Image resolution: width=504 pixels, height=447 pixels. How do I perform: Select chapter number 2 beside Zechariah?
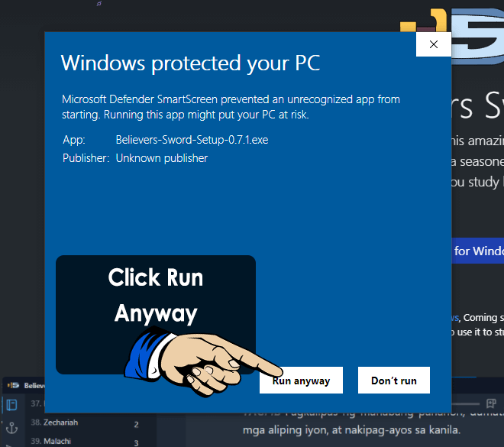click(136, 425)
